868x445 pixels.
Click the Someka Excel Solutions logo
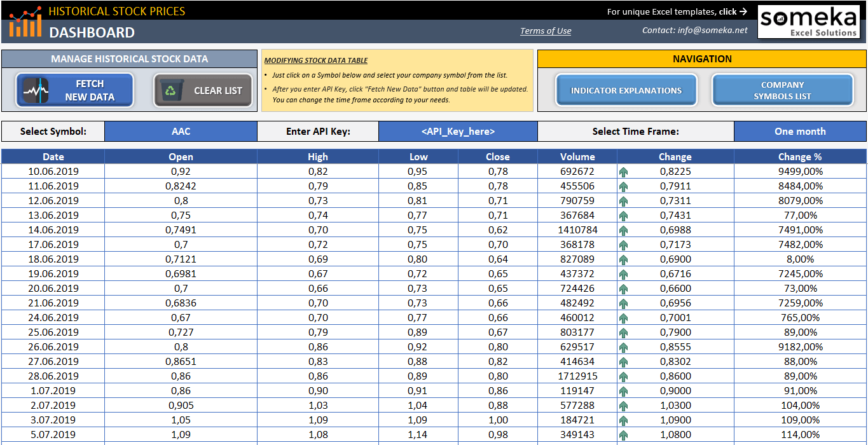click(808, 22)
